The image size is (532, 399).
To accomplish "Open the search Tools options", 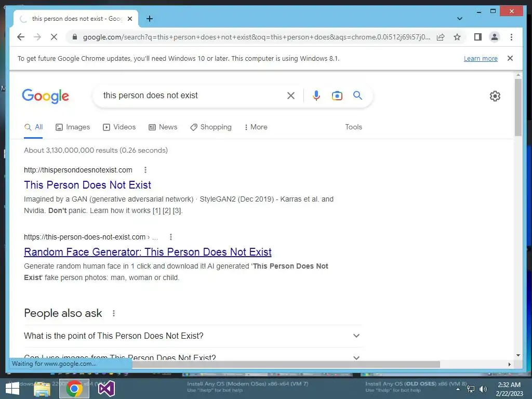I will [353, 127].
